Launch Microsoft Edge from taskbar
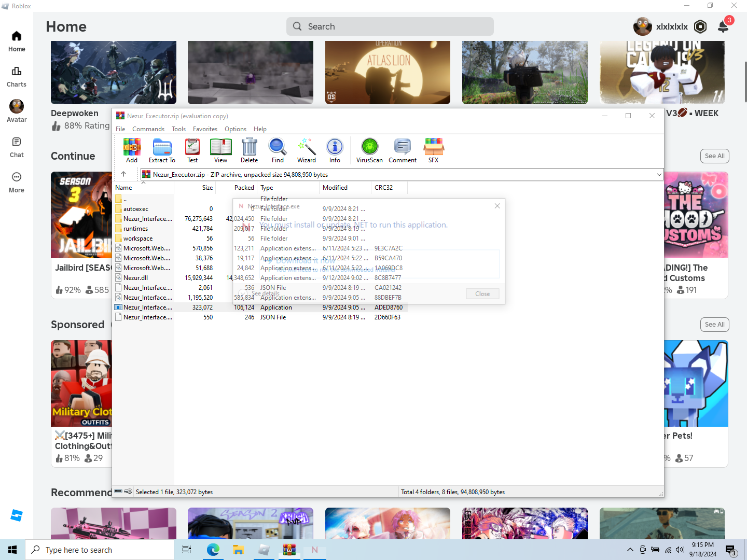The image size is (747, 560). (213, 550)
